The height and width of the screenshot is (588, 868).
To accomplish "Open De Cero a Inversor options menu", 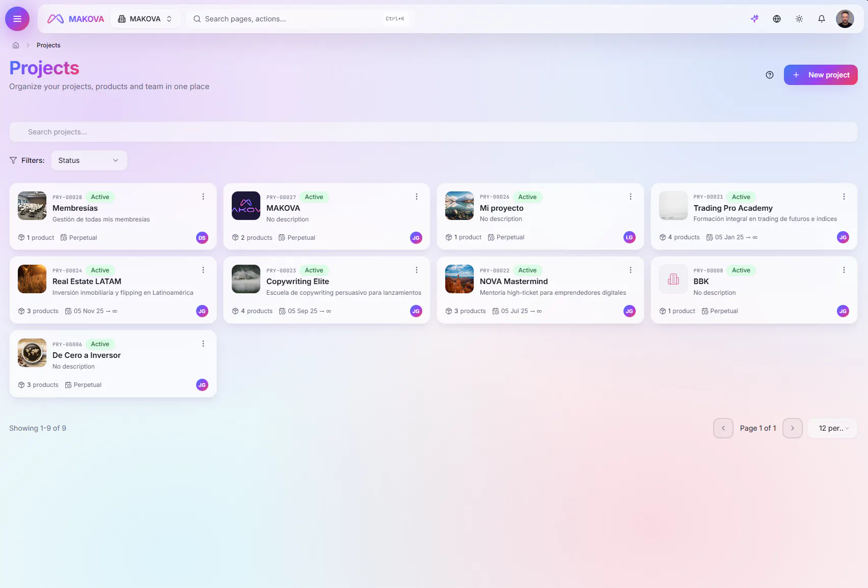I will (203, 344).
